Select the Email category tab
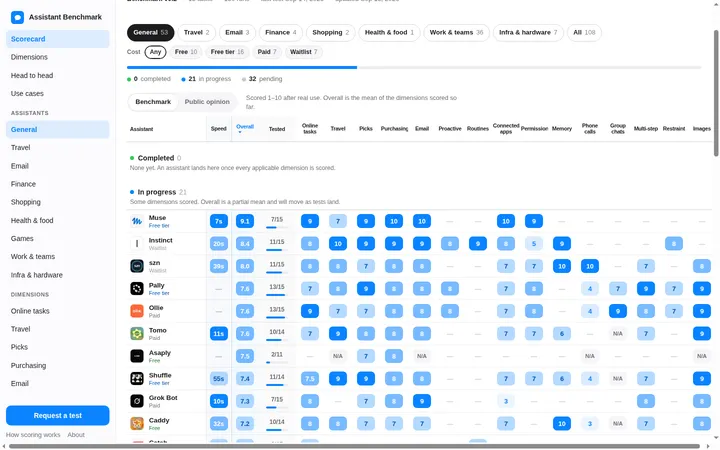The image size is (720, 450). click(237, 33)
